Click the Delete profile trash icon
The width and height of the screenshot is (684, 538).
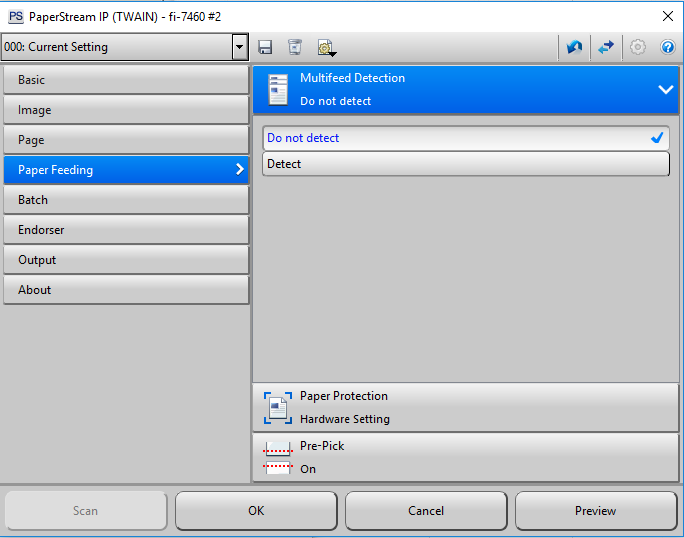click(x=295, y=47)
